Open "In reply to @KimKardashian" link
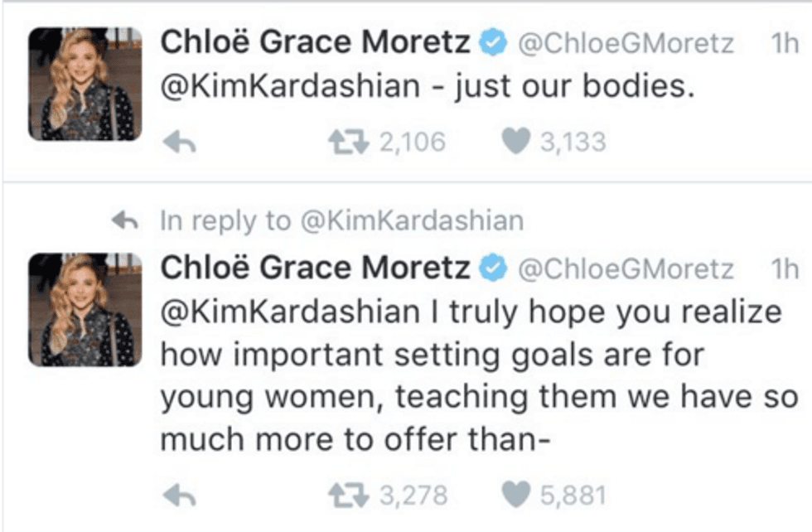Screen dimensions: 812x532 tap(341, 221)
